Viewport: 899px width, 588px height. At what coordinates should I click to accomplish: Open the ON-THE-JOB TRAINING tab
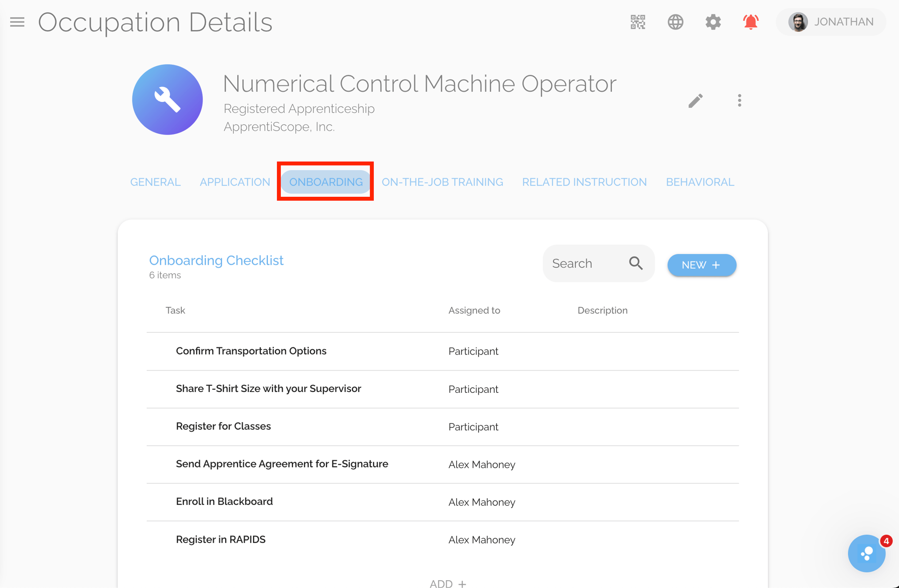(x=442, y=182)
